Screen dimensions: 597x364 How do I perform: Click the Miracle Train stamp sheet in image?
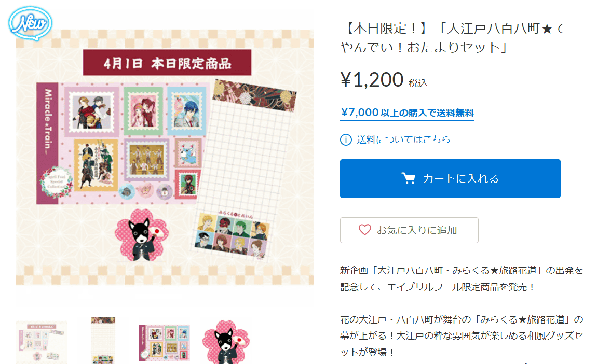(123, 144)
